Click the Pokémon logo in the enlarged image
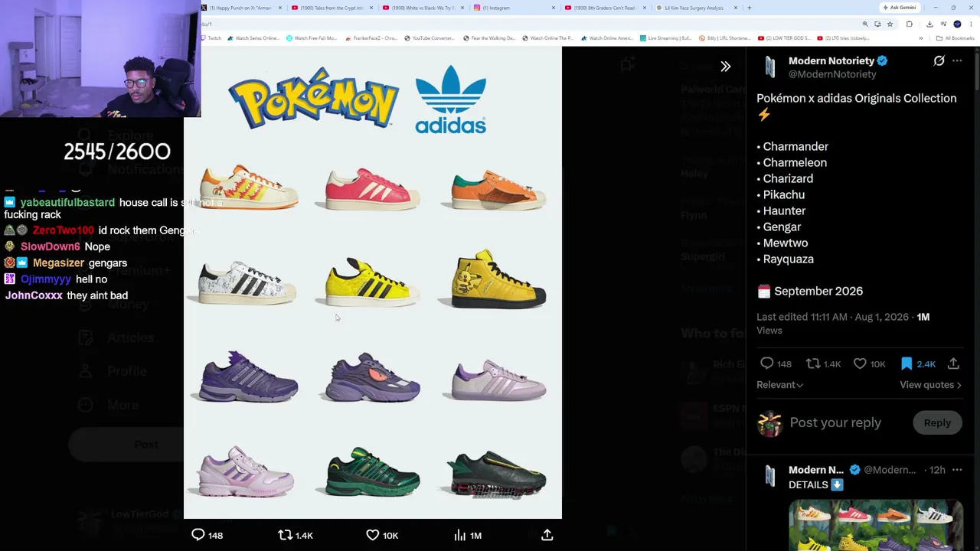Viewport: 980px width, 551px height. 313,99
